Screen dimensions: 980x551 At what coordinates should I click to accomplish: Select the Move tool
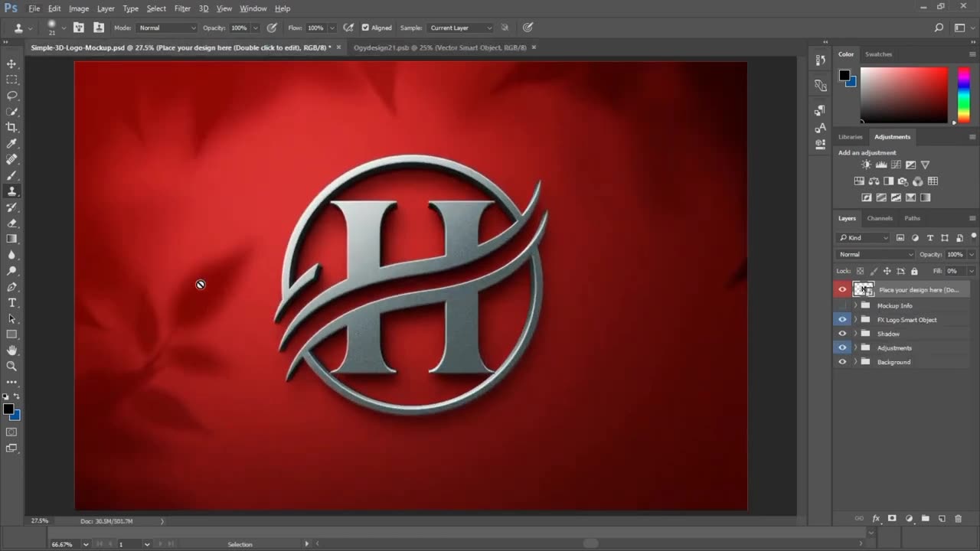pos(11,64)
